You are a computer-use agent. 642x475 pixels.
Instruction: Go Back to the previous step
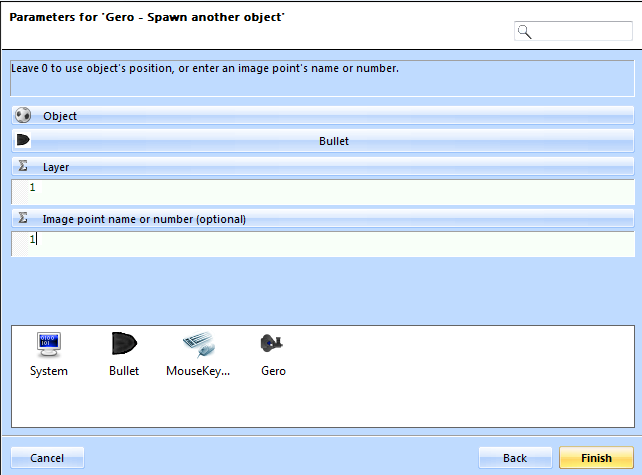[515, 458]
